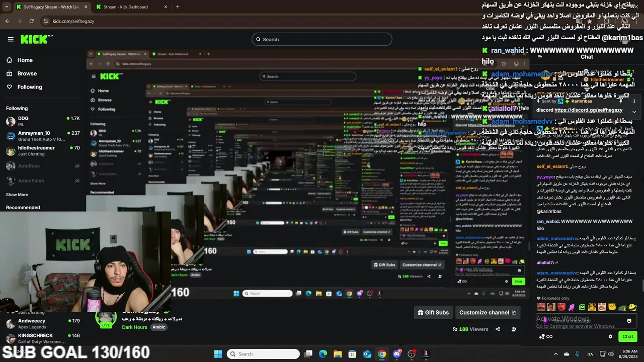Click the Windows taskbar Search box
644x362 pixels.
click(x=263, y=354)
